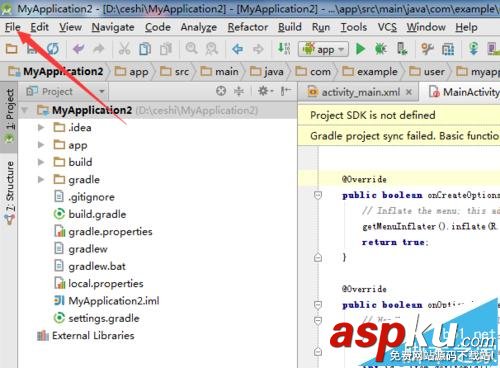Click the Settings wrench icon

click(427, 49)
